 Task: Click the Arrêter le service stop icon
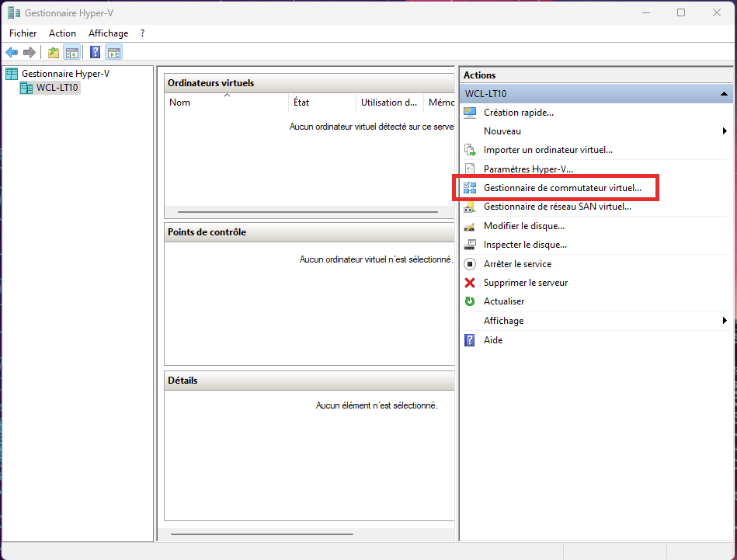470,264
